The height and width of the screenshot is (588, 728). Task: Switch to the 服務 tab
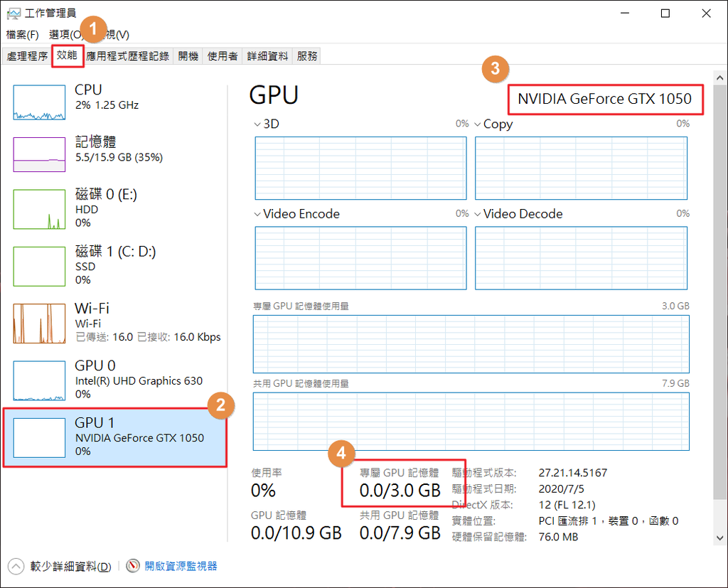click(x=307, y=56)
